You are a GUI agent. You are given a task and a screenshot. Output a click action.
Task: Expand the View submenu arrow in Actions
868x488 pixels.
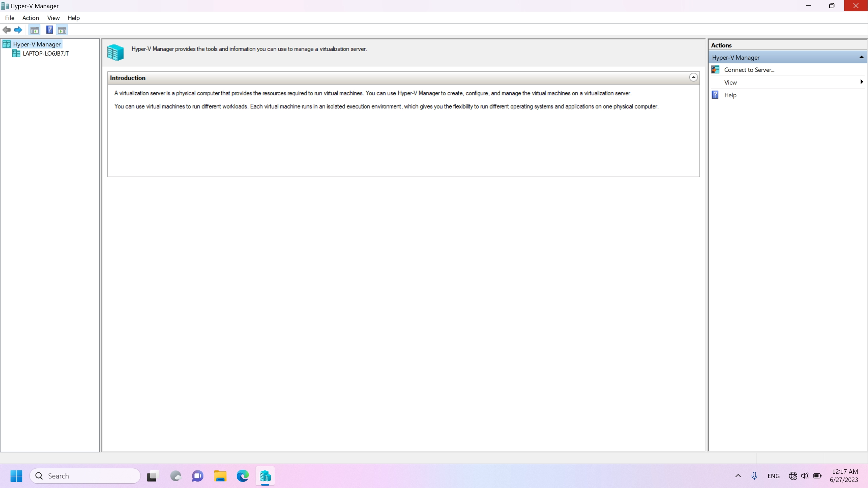pyautogui.click(x=862, y=82)
